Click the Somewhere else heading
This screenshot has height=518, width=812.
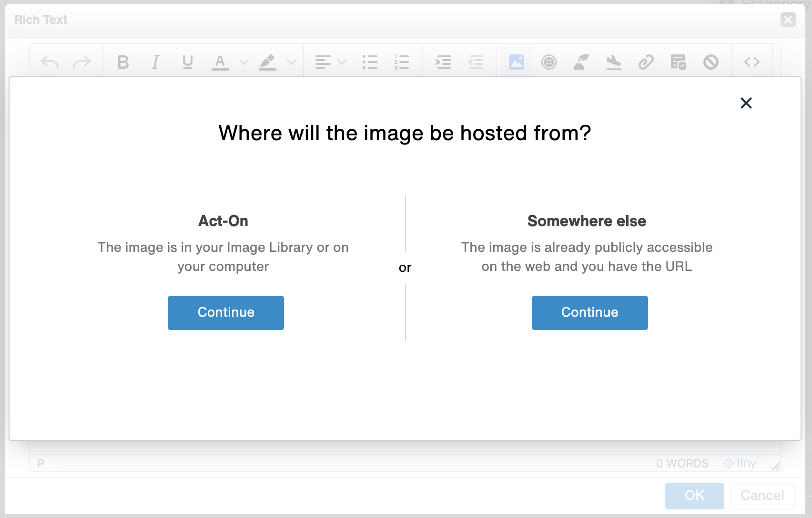(587, 221)
